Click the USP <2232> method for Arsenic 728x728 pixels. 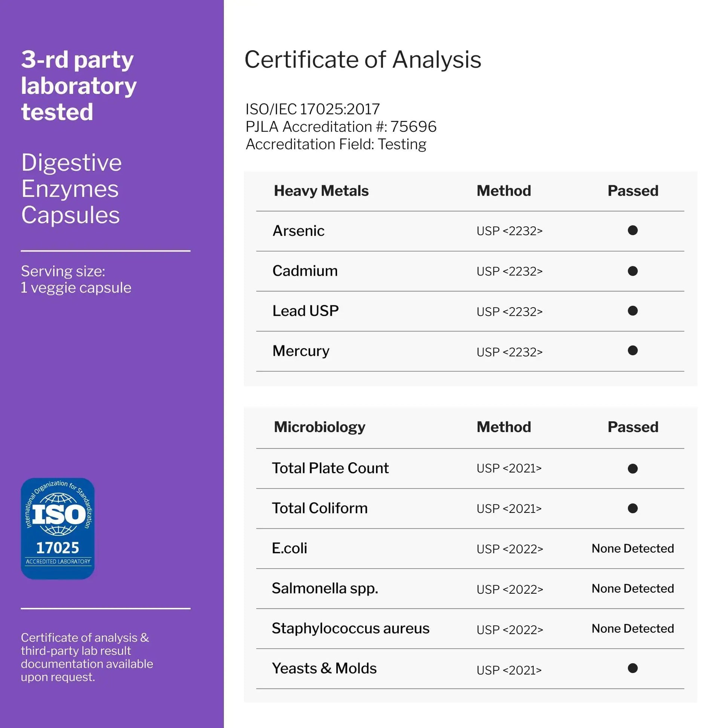[x=510, y=230]
